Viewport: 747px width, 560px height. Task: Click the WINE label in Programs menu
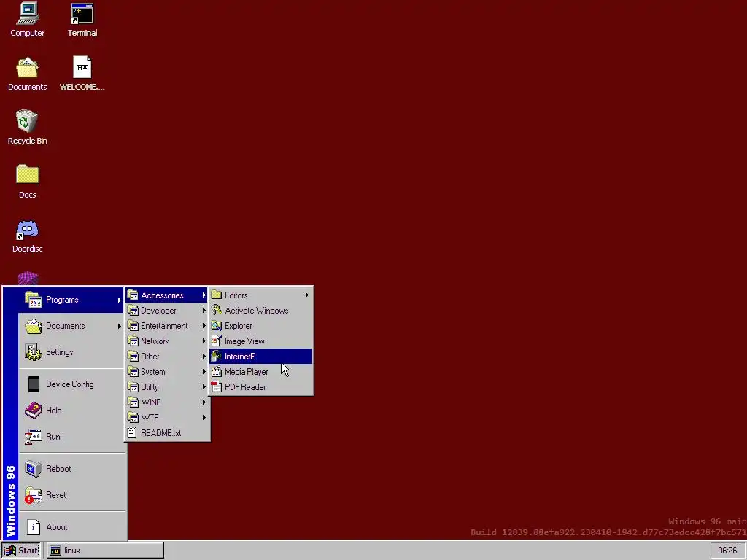tap(151, 402)
